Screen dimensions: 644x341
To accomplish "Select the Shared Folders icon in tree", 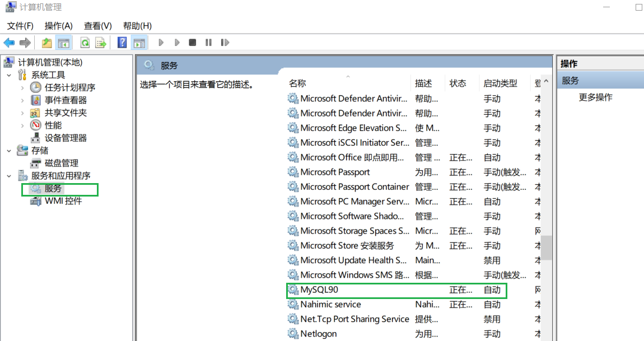I will tap(36, 113).
